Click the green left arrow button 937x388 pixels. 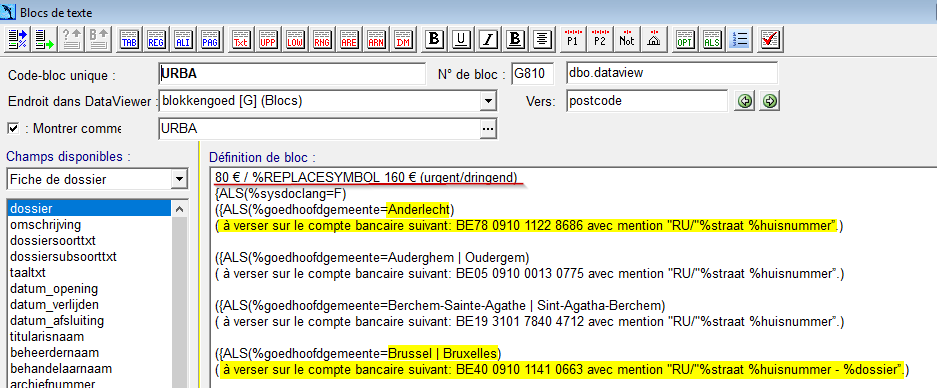[x=744, y=102]
